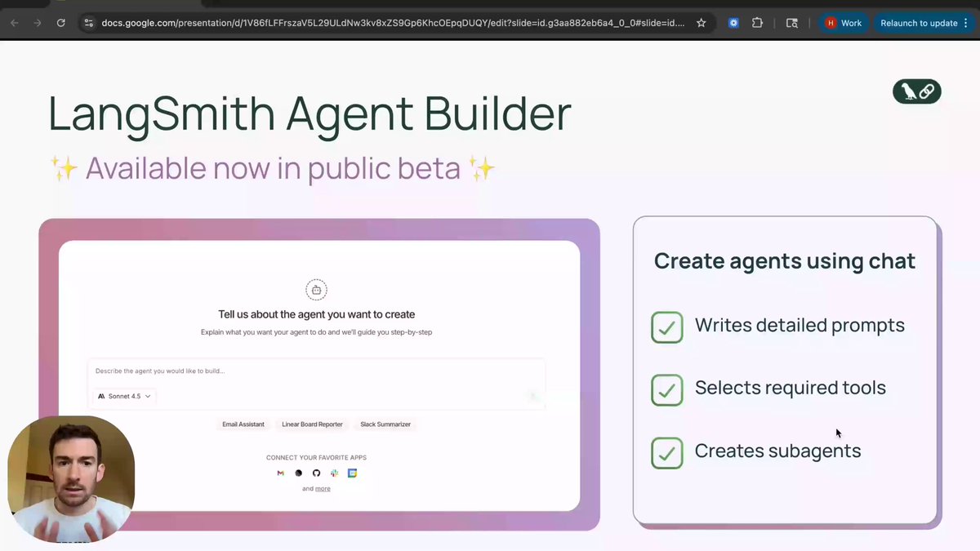Click the send arrow in prompt box
980x551 pixels.
pyautogui.click(x=532, y=396)
